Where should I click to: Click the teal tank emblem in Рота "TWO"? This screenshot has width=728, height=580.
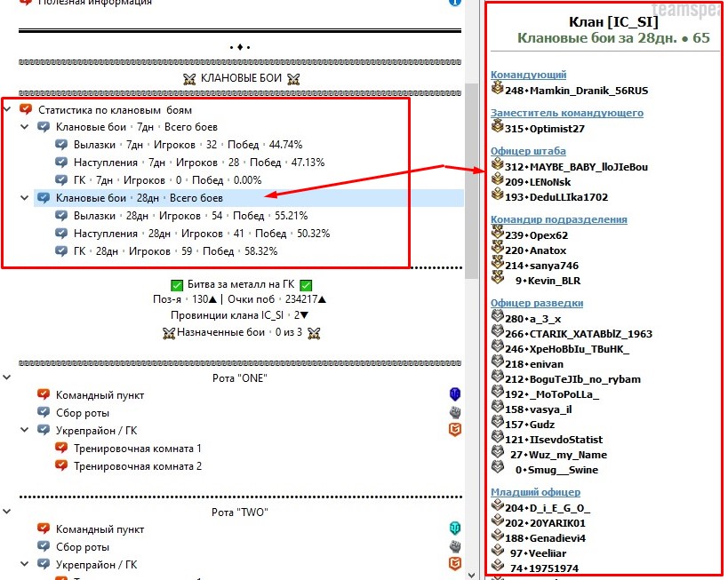point(454,528)
